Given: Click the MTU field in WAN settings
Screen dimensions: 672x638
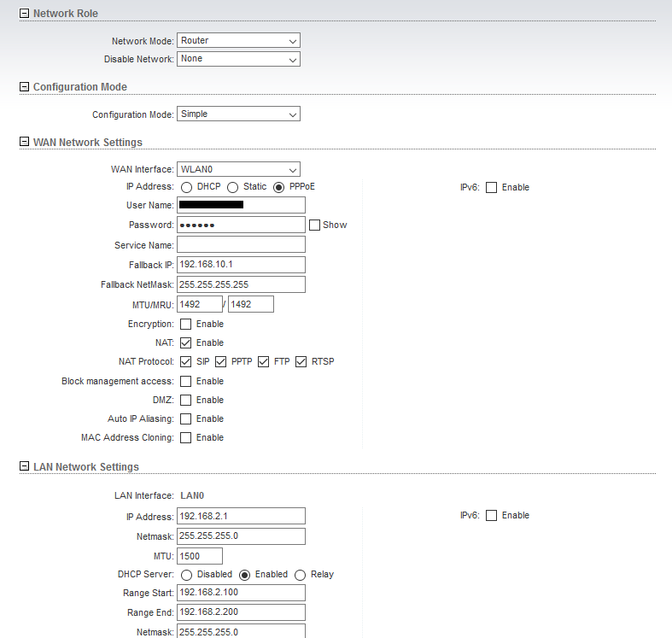Looking at the screenshot, I should click(x=200, y=304).
